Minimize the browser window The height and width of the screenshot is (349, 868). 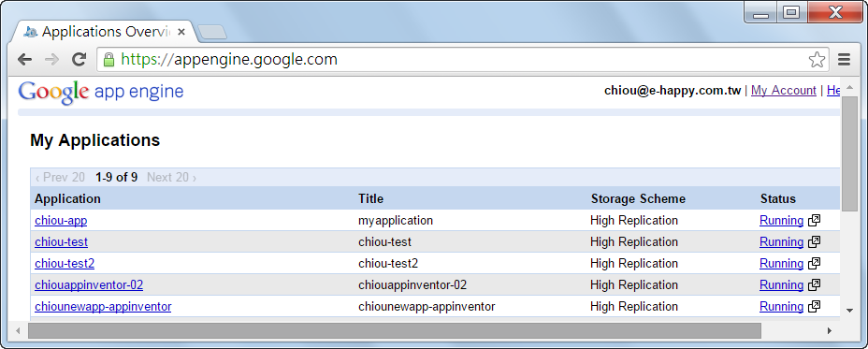click(x=760, y=12)
